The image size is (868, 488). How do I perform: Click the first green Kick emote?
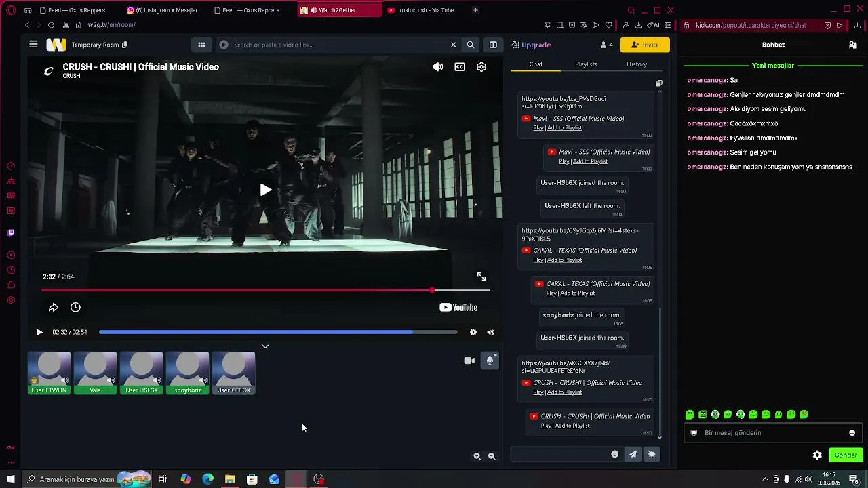(690, 415)
